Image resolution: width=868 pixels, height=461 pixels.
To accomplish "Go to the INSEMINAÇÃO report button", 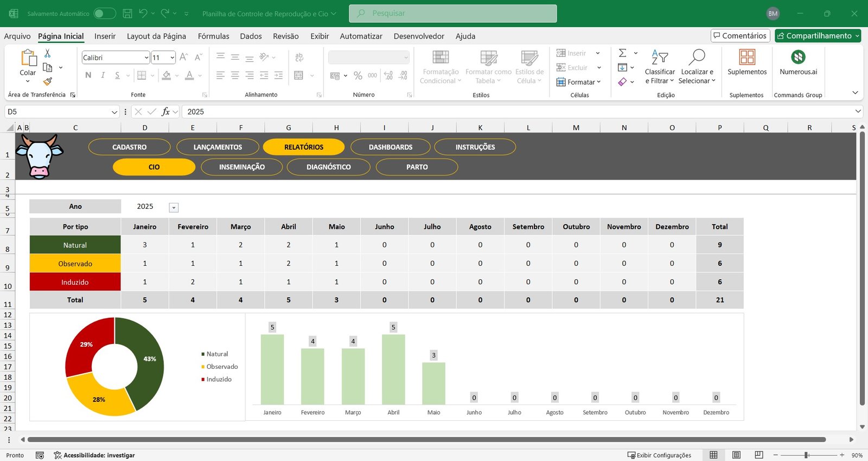I will [241, 167].
